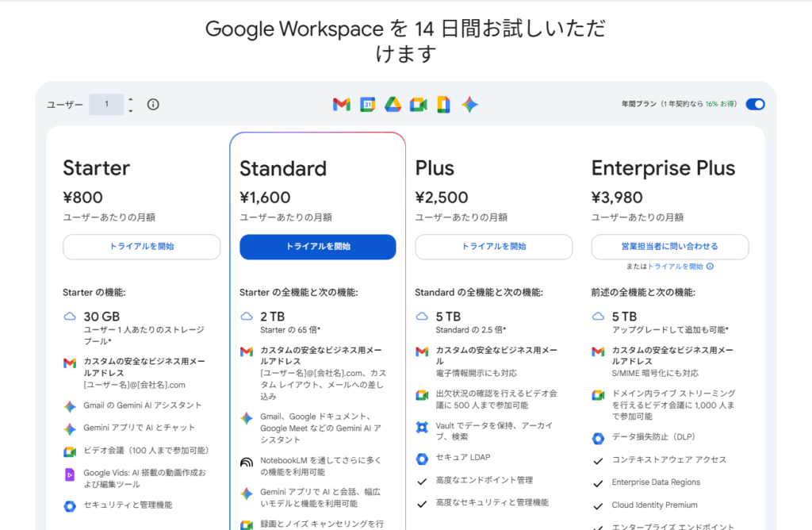
Task: Start trial for the Standard plan
Action: (x=318, y=247)
